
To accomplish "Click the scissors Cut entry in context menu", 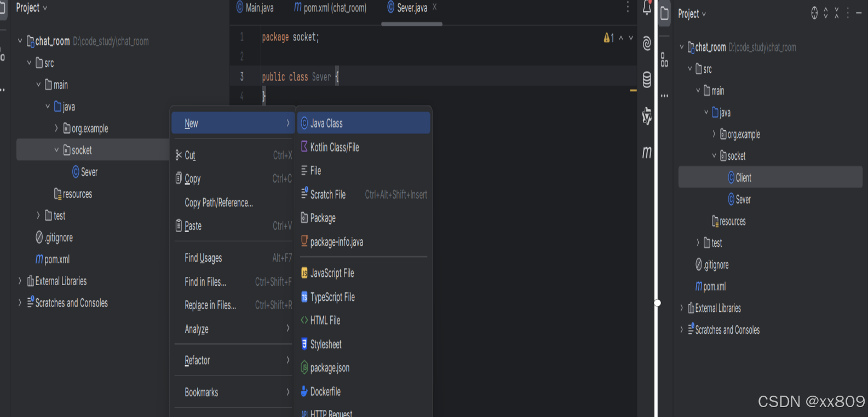I will [x=232, y=155].
